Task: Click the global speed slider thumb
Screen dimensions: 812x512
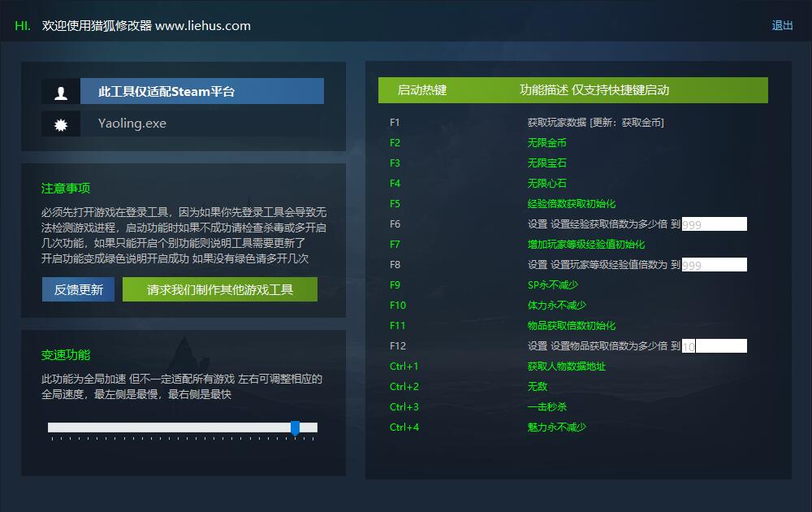Action: click(296, 428)
